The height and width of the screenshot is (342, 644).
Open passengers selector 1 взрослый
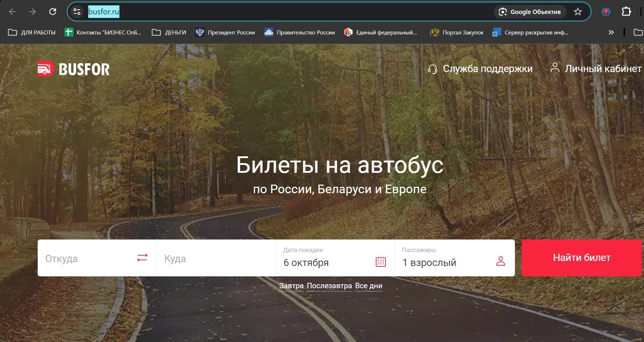455,258
